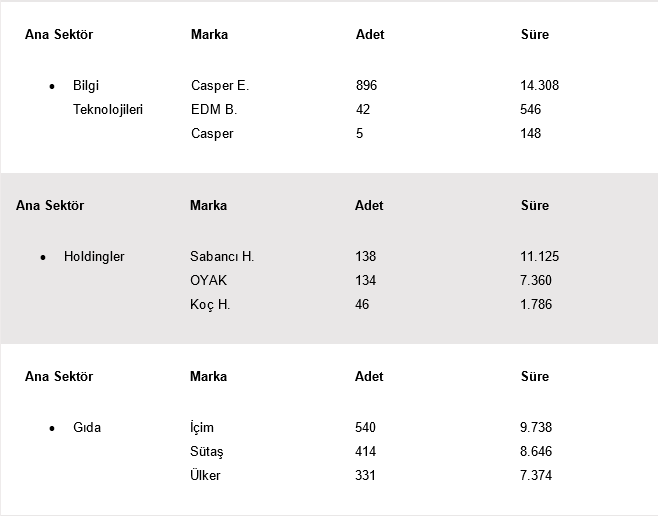Select the Ülker brand cell
658x516 pixels.
205,476
